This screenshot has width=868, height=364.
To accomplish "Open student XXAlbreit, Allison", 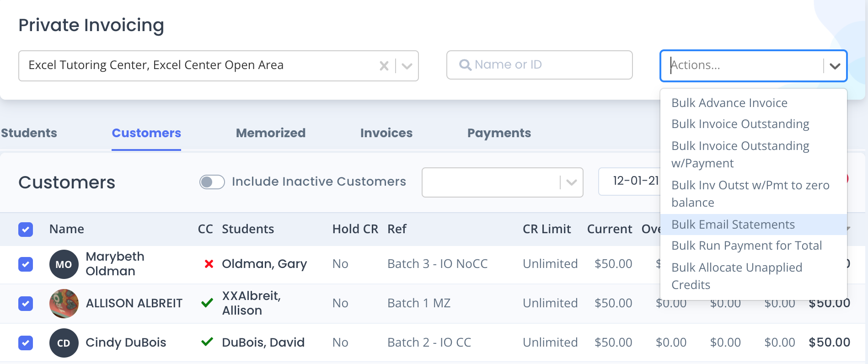I will (251, 303).
